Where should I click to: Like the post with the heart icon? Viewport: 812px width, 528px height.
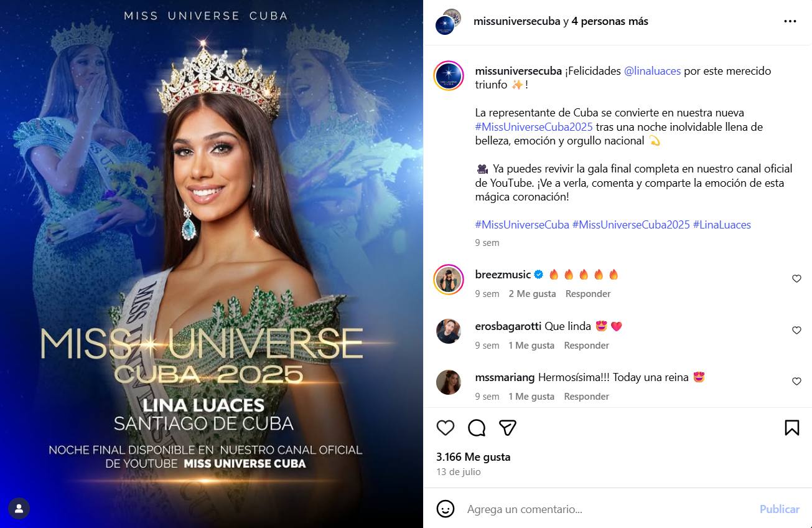click(x=446, y=428)
